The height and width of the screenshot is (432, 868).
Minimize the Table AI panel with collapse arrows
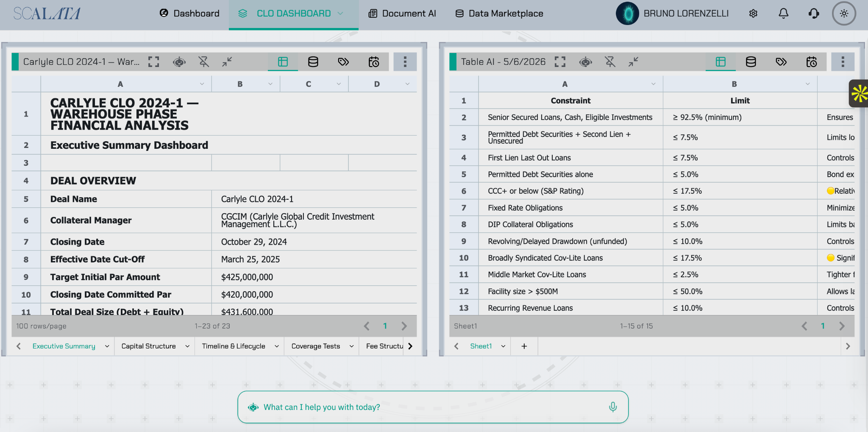(x=634, y=62)
